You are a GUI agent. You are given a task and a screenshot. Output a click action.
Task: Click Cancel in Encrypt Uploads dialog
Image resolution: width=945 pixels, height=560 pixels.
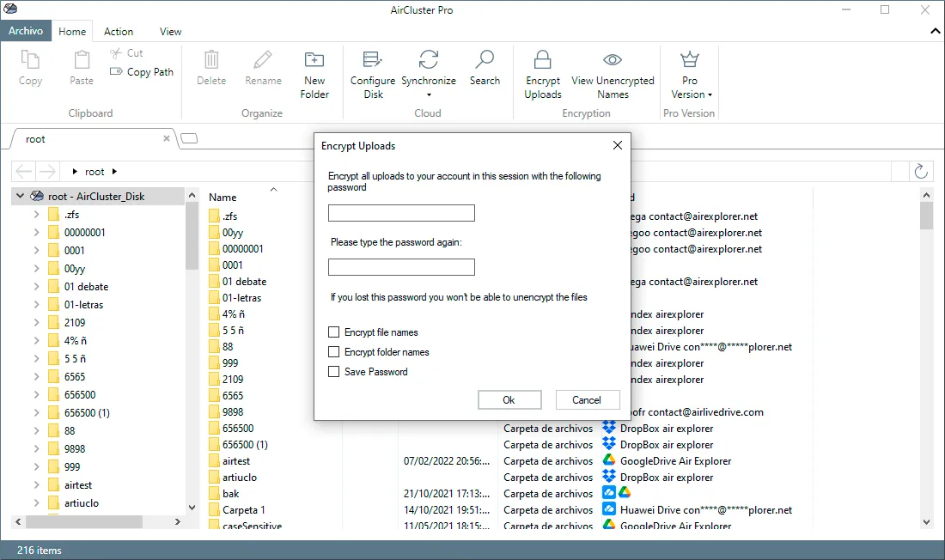point(587,399)
